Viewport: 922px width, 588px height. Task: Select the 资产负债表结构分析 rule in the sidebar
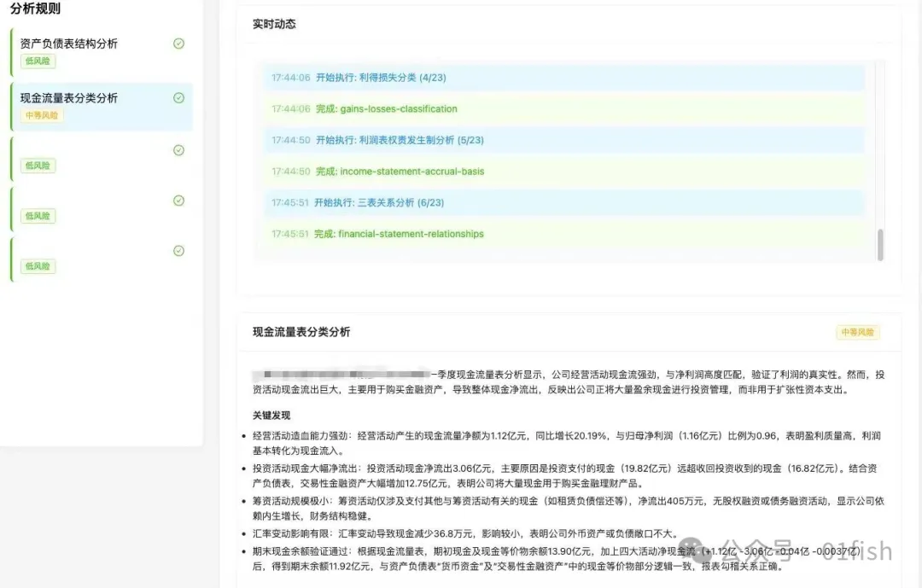(69, 44)
